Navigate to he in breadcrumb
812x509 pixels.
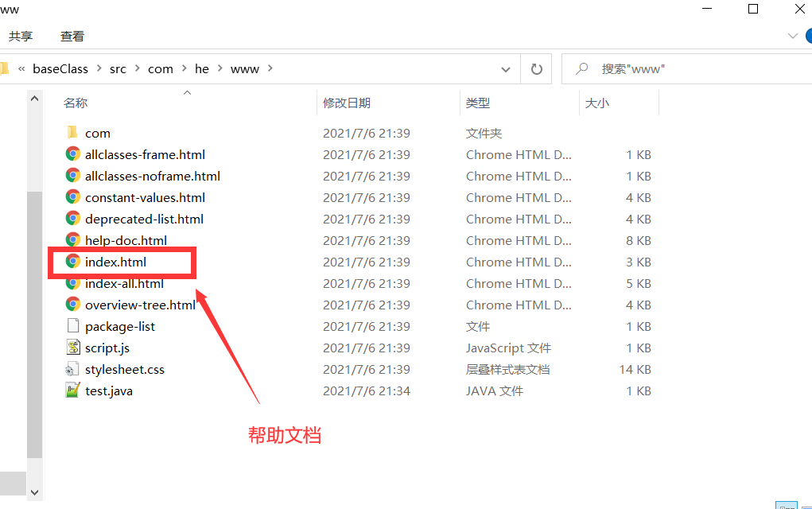tap(202, 69)
